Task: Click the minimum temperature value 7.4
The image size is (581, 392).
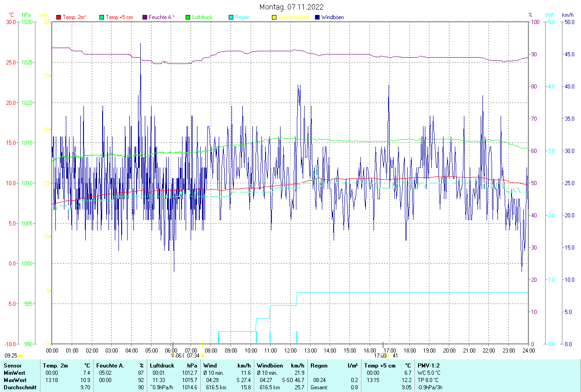Action: [x=86, y=372]
